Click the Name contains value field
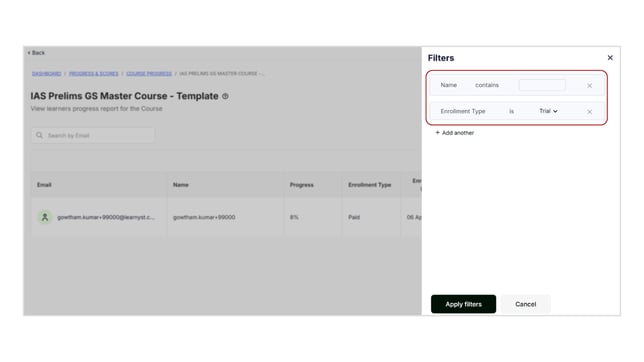This screenshot has height=362, width=644. pyautogui.click(x=542, y=85)
